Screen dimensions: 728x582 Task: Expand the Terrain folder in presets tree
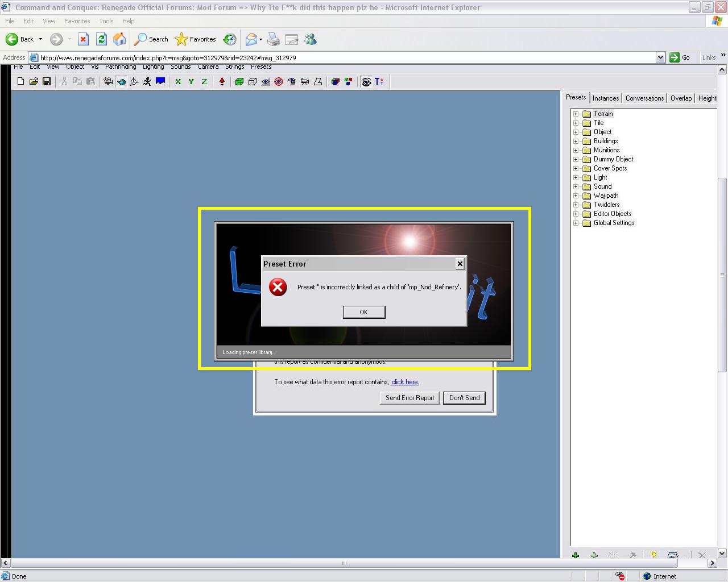click(x=576, y=114)
